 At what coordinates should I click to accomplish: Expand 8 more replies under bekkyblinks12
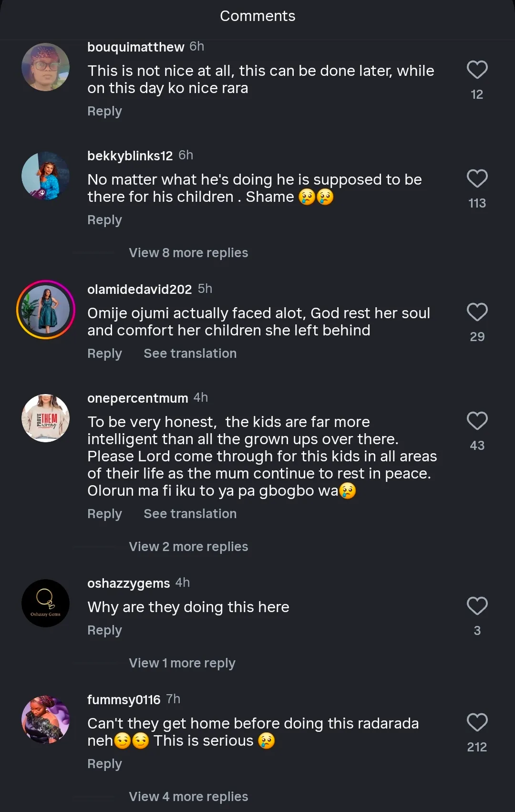[188, 253]
